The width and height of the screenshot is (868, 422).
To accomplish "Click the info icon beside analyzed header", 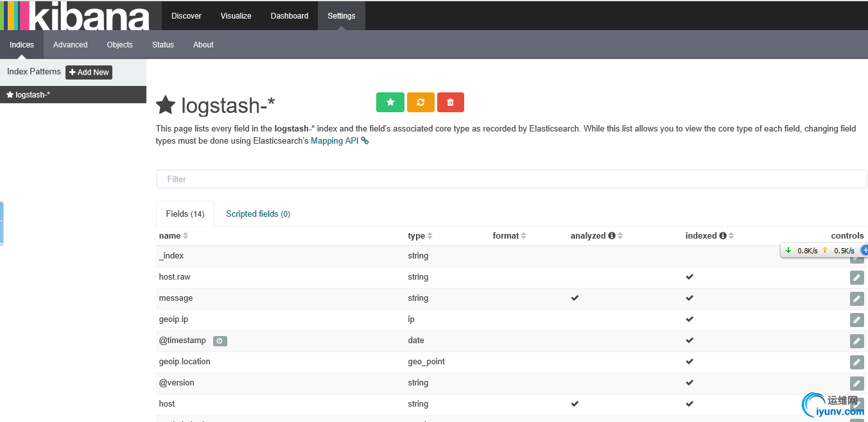I will [612, 236].
